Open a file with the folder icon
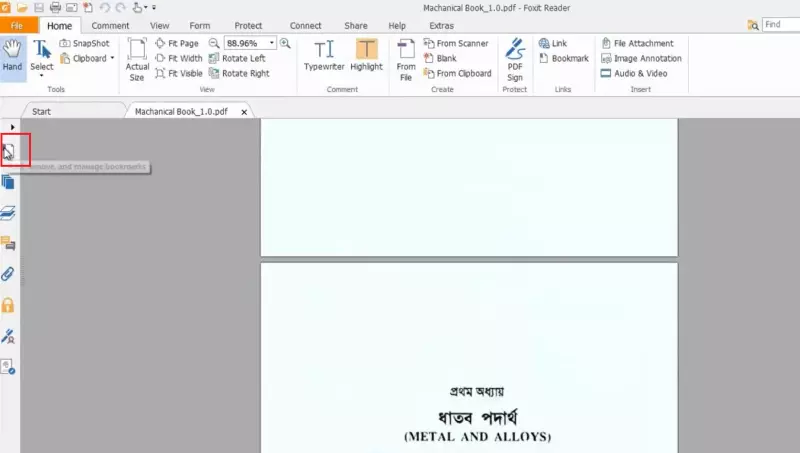Viewport: 800px width, 453px height. coord(22,8)
